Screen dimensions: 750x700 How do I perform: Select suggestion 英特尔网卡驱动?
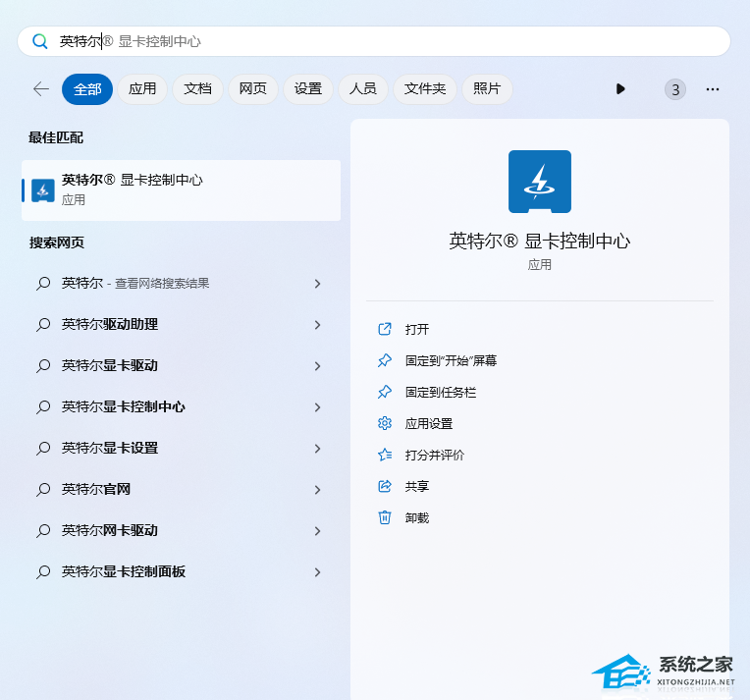(x=182, y=530)
